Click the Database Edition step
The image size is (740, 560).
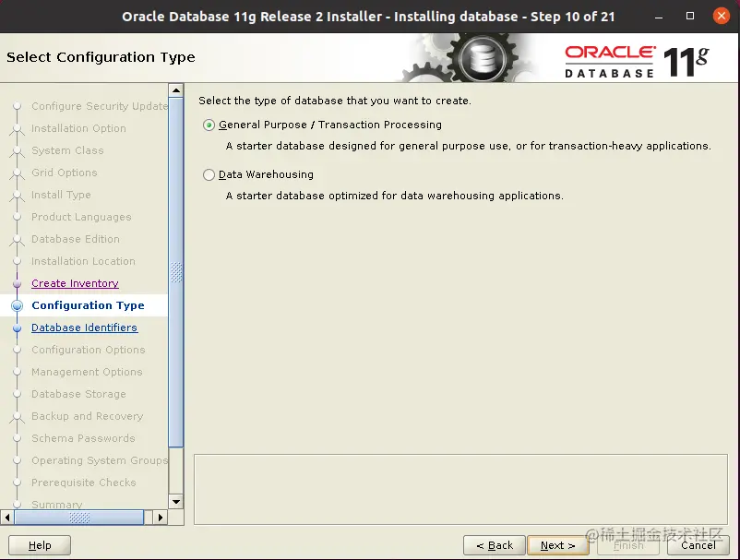coord(76,239)
